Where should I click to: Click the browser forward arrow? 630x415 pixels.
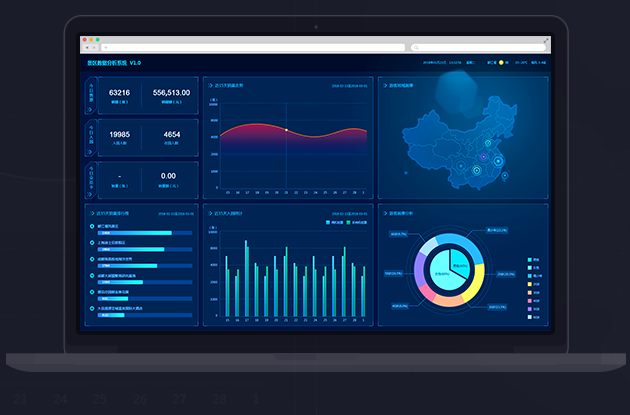pos(94,47)
